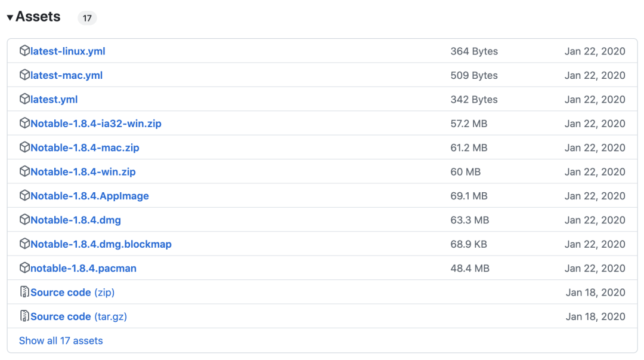This screenshot has height=360, width=644.
Task: Download notable-1.8.4.pacman package
Action: coord(83,268)
